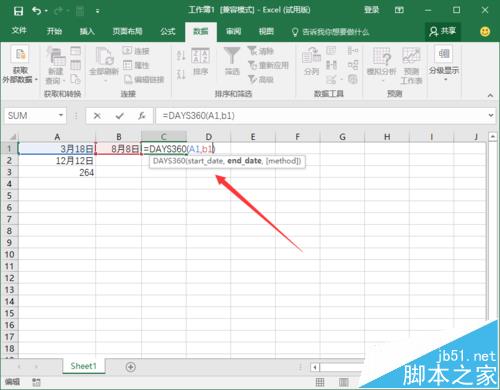Click the Sort A to Z ascending icon
Viewport: 500px width, 390px height.
(181, 55)
